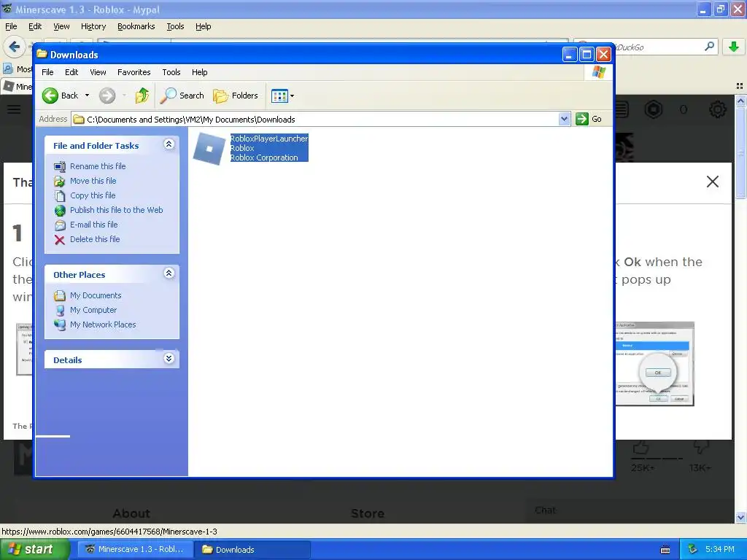Click the Go button beside the address bar
The image size is (747, 560).
point(589,119)
